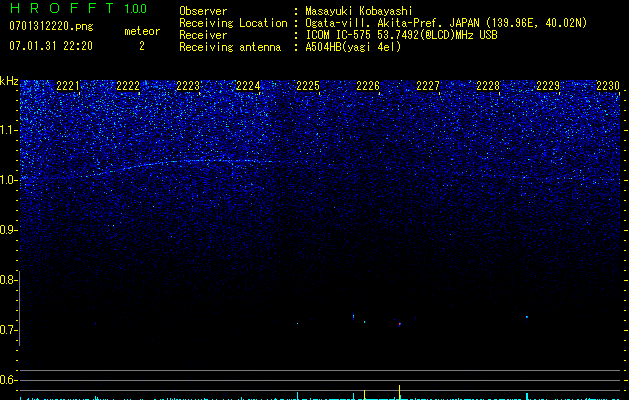The width and height of the screenshot is (629, 400).
Task: Click the Receiving Location label
Action: point(233,23)
